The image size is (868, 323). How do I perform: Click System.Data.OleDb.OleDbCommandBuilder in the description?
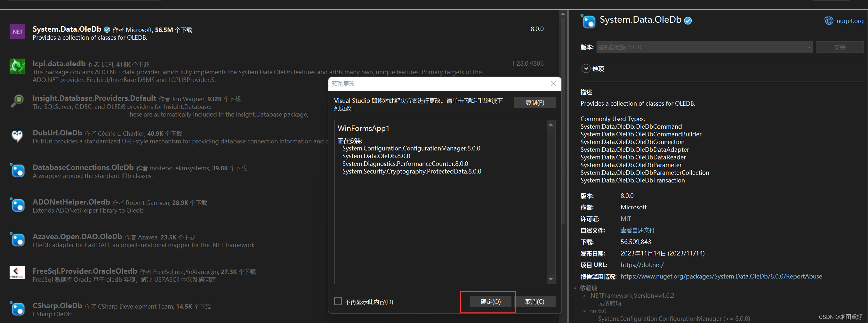[640, 134]
